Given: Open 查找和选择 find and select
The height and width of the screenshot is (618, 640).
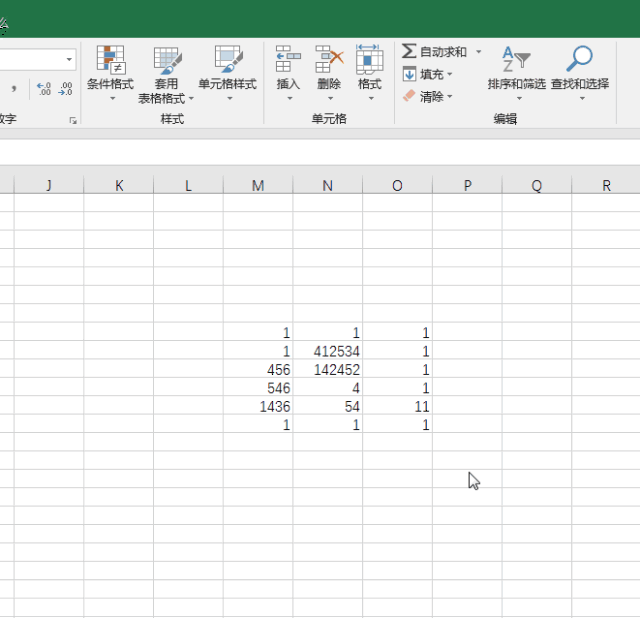Looking at the screenshot, I should coord(580,73).
